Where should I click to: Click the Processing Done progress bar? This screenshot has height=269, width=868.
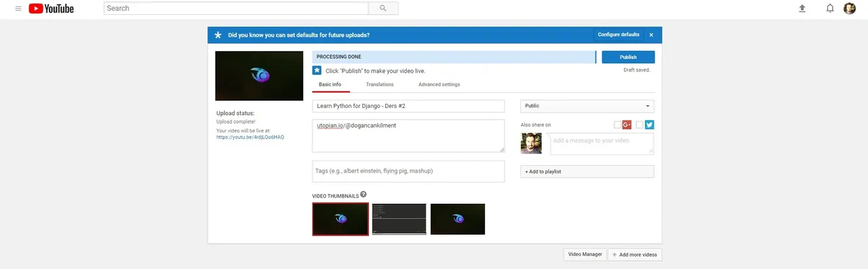(454, 57)
